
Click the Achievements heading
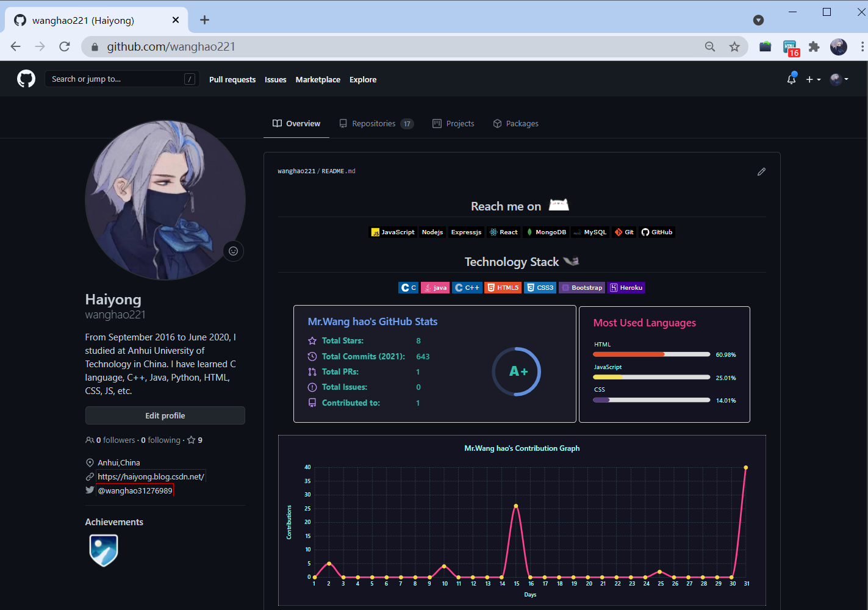(114, 522)
